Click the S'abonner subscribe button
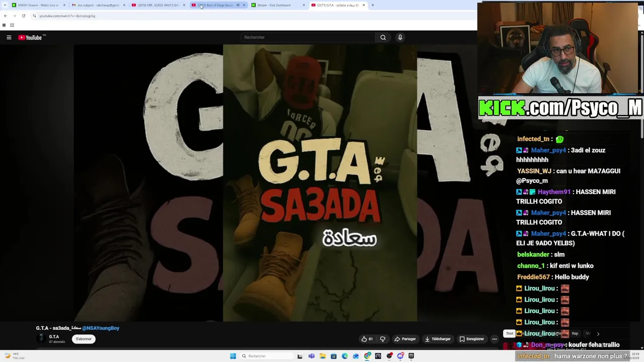The image size is (644, 362). [84, 339]
